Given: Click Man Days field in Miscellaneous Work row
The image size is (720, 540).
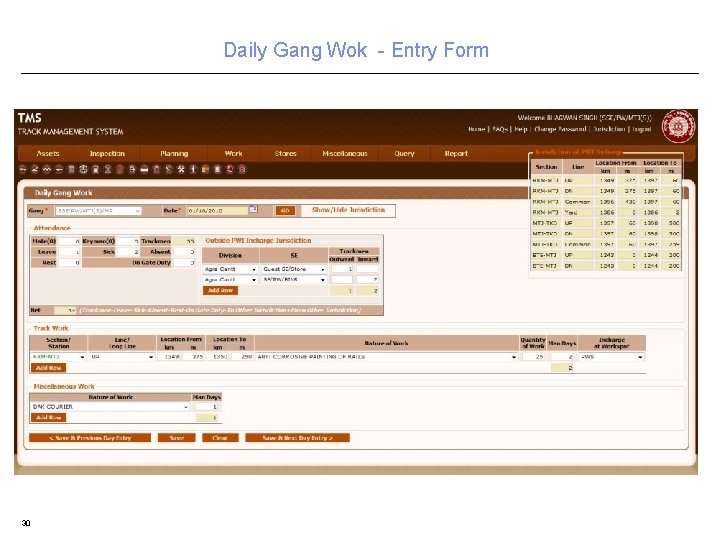Looking at the screenshot, I should coord(206,407).
